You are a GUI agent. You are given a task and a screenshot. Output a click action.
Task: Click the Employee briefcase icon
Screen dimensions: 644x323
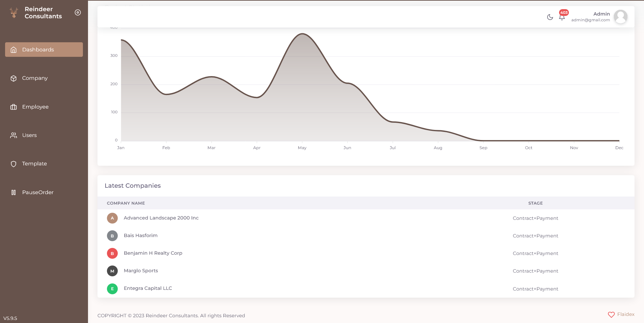point(14,107)
